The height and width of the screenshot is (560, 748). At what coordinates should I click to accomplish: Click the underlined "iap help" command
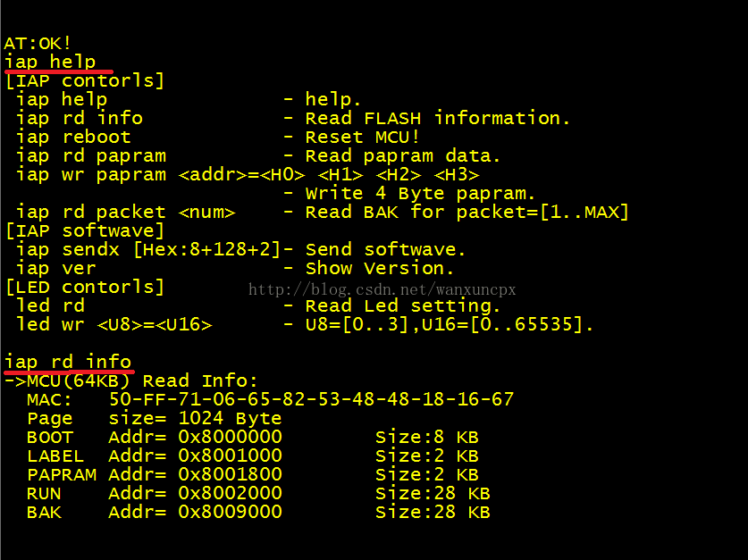click(x=50, y=62)
